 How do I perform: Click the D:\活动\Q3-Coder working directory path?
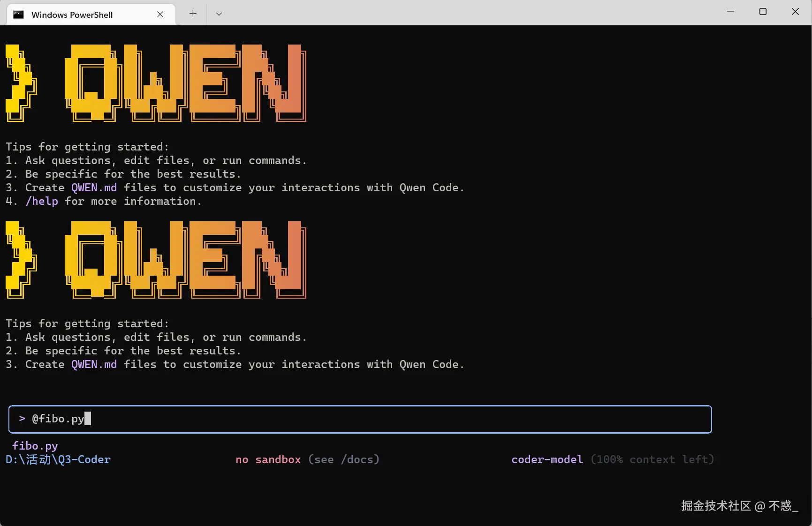pos(58,459)
